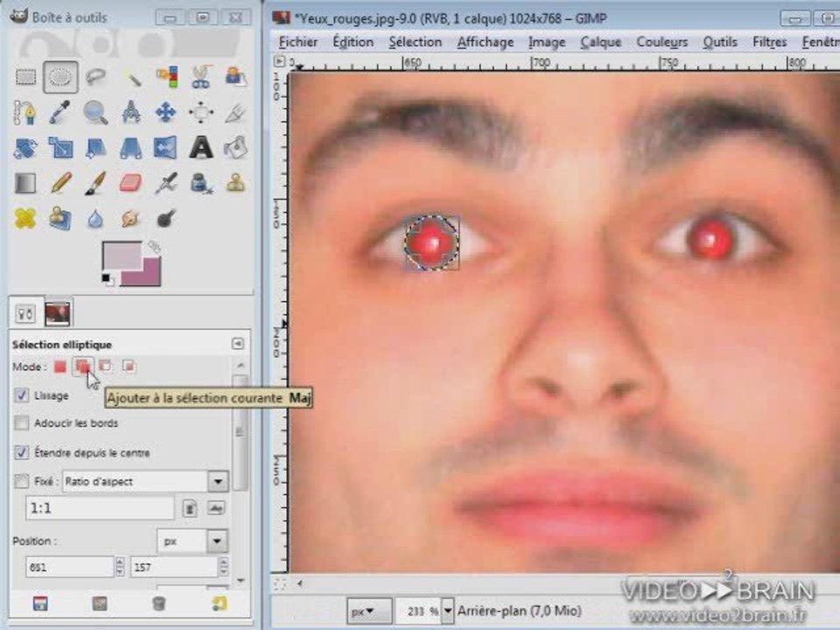Select the Flip tool

166,148
